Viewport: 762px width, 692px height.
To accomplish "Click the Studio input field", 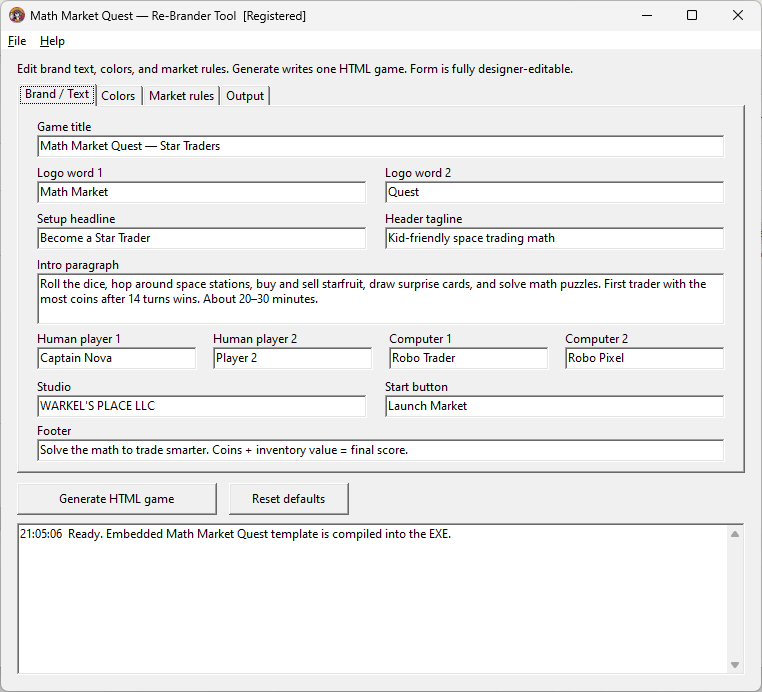I will pyautogui.click(x=201, y=406).
